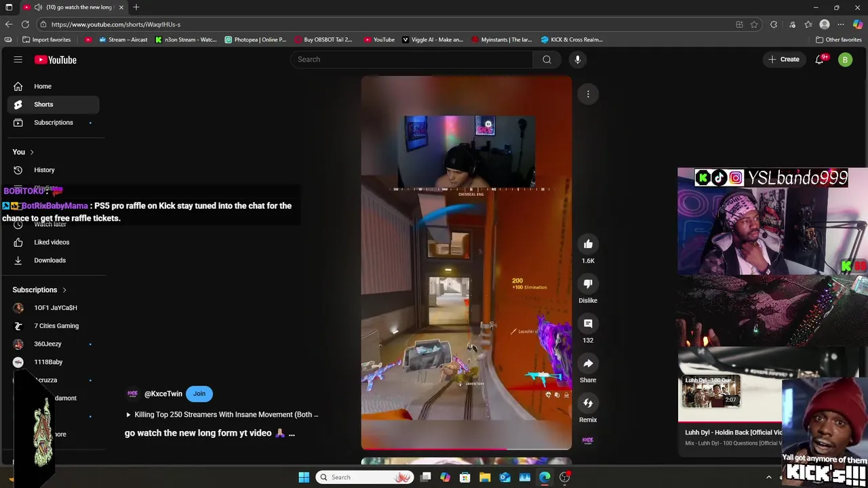Open File Explorer from the taskbar

[485, 477]
